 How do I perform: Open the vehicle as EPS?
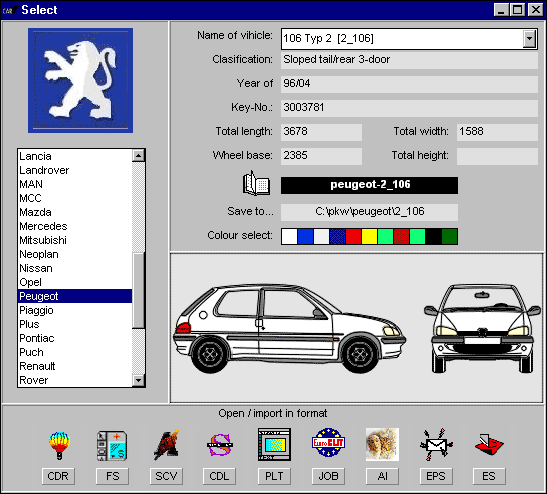[436, 476]
